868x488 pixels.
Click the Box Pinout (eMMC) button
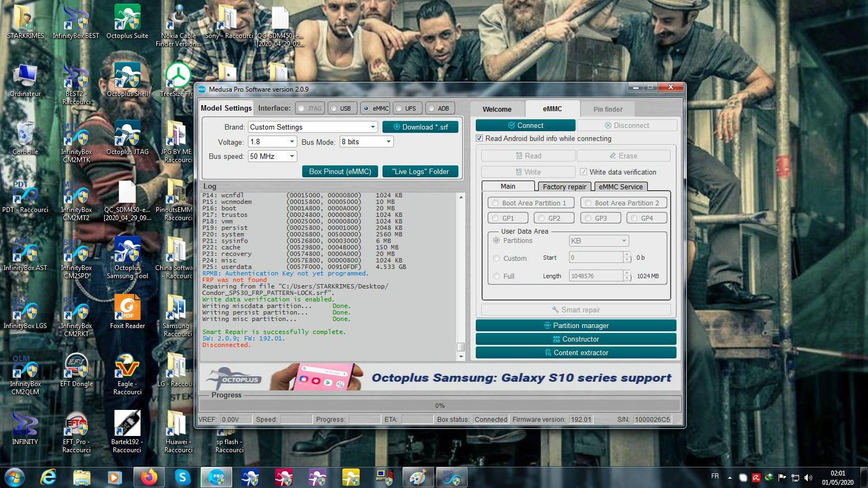340,171
